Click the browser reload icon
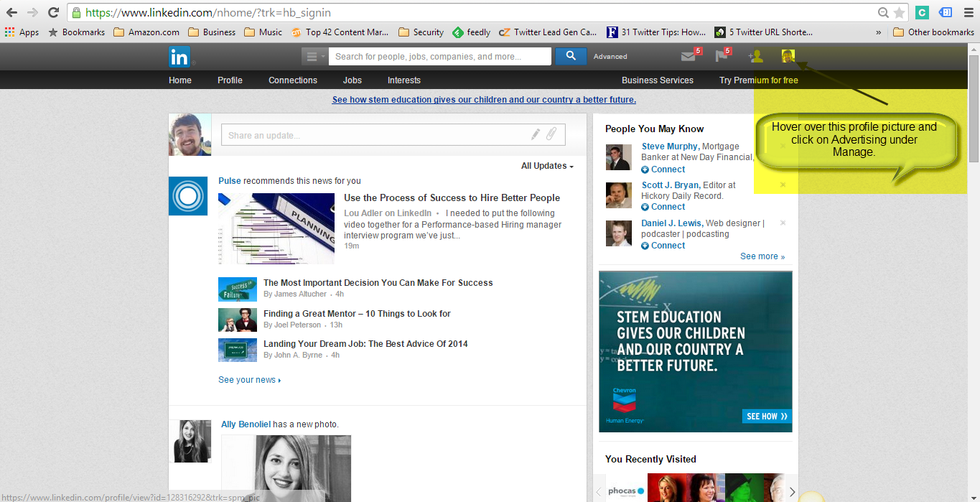 coord(53,12)
